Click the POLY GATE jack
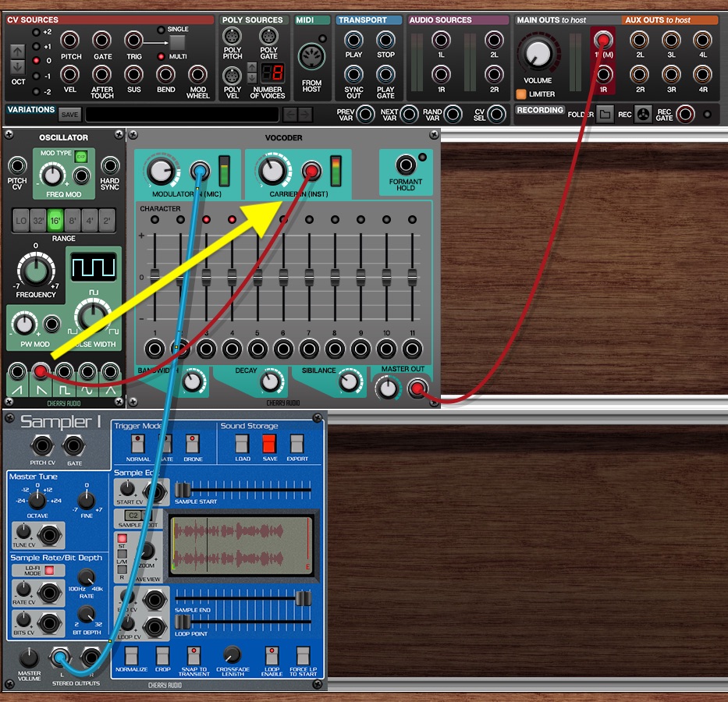This screenshot has width=728, height=702. [x=268, y=36]
